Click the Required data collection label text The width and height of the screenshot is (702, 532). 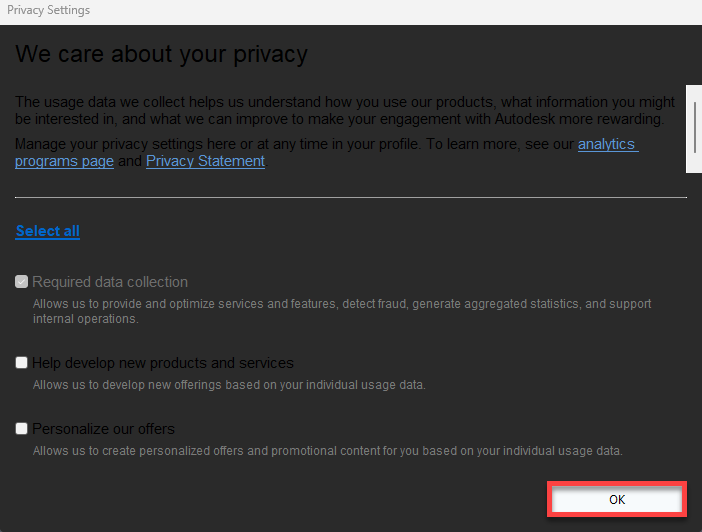click(x=110, y=282)
